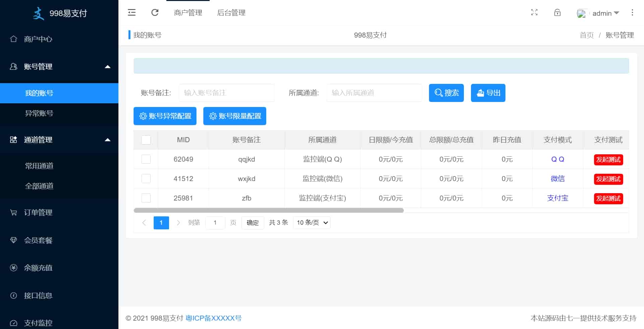Click the 搜索 search button
The image size is (644, 329).
[446, 93]
